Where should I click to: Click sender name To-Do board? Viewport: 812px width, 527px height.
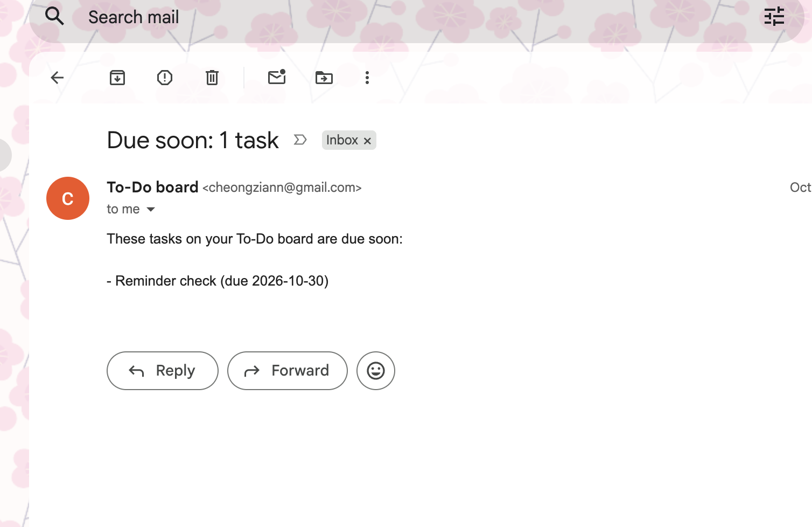pyautogui.click(x=152, y=187)
